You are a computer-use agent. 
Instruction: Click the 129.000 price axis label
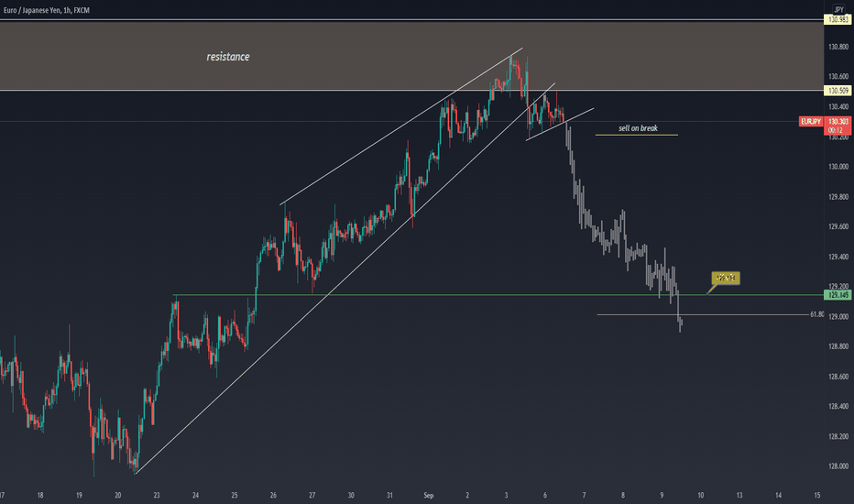point(838,316)
